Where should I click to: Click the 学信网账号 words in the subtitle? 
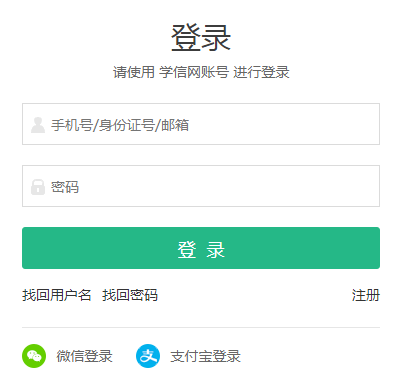pos(194,72)
